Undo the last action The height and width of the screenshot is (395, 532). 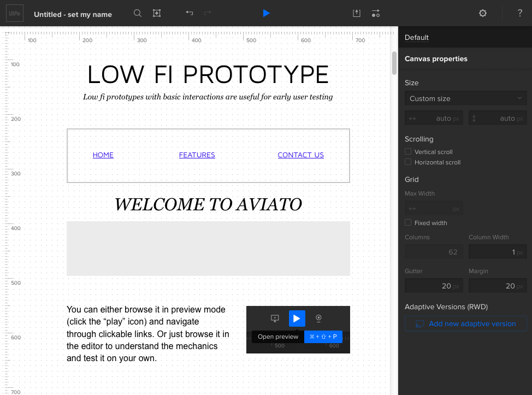190,13
